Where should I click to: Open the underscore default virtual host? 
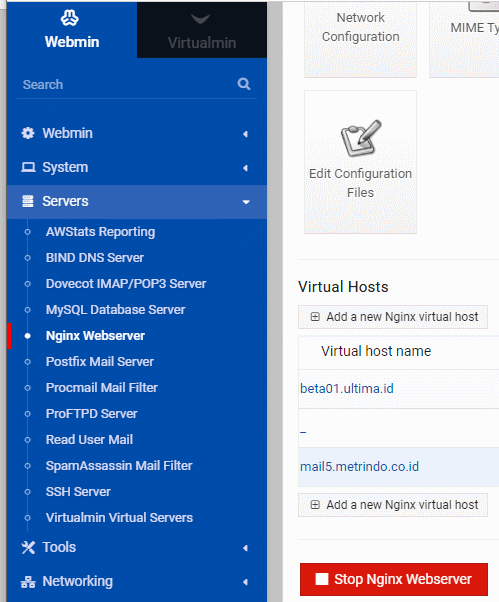pos(303,432)
